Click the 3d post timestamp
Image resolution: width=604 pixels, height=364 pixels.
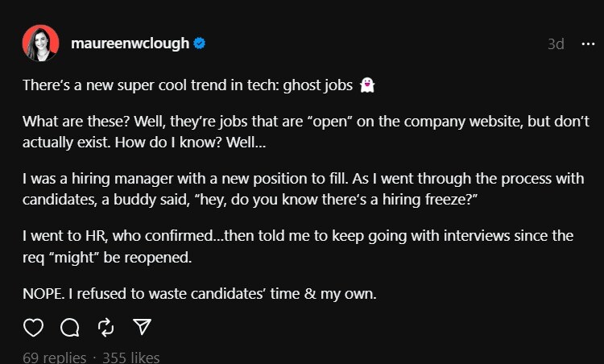point(556,44)
